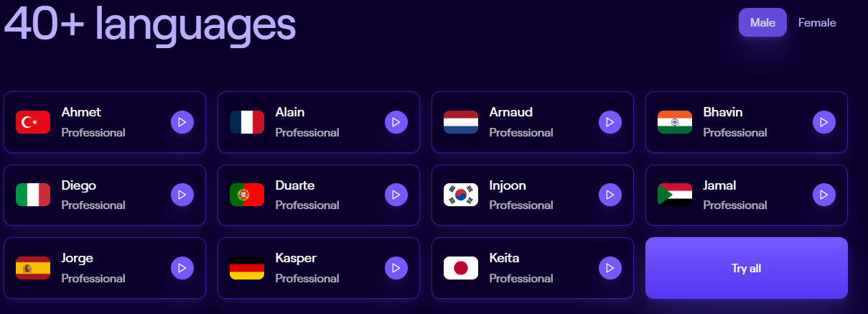The height and width of the screenshot is (314, 868).
Task: Open the Diego voice card name
Action: 79,185
